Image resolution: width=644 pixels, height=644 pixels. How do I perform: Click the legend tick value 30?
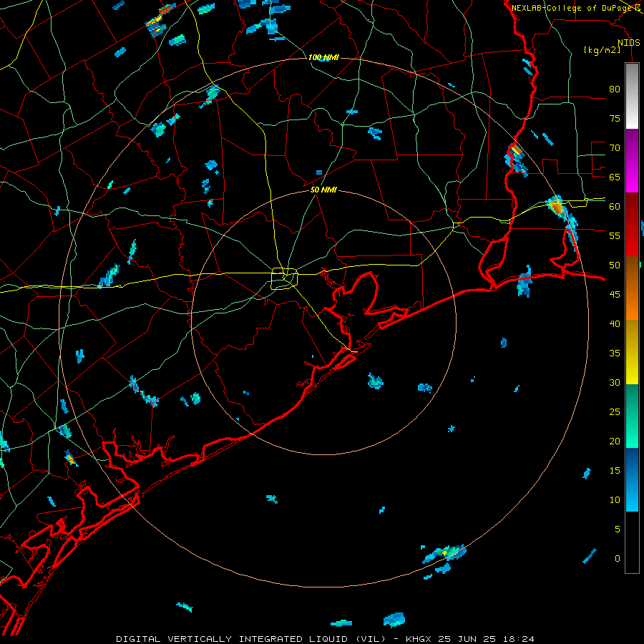point(615,382)
